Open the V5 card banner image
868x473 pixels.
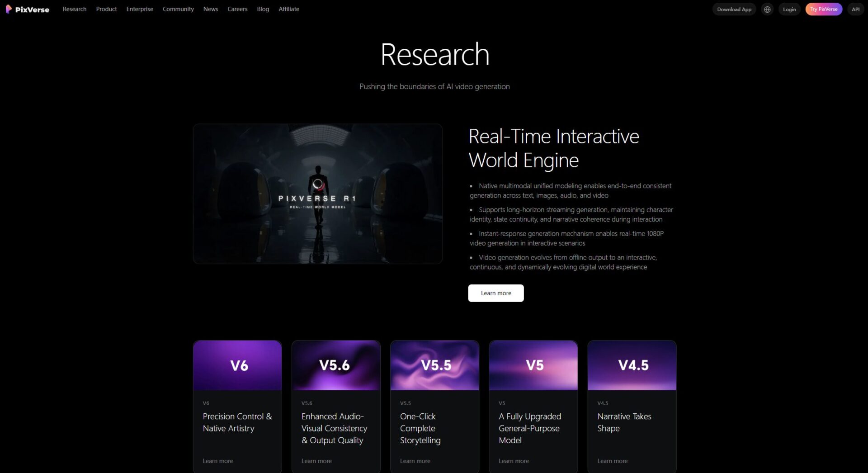pyautogui.click(x=533, y=365)
